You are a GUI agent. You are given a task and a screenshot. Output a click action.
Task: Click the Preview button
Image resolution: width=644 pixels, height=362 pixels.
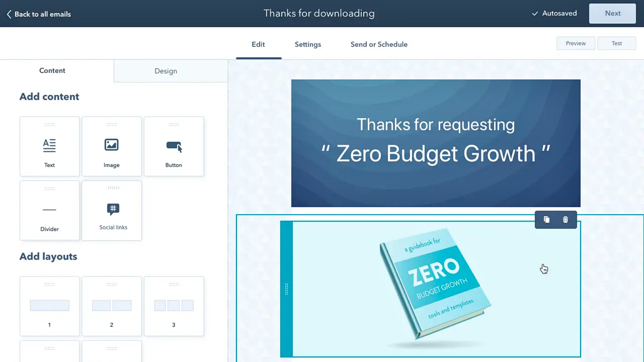point(576,43)
